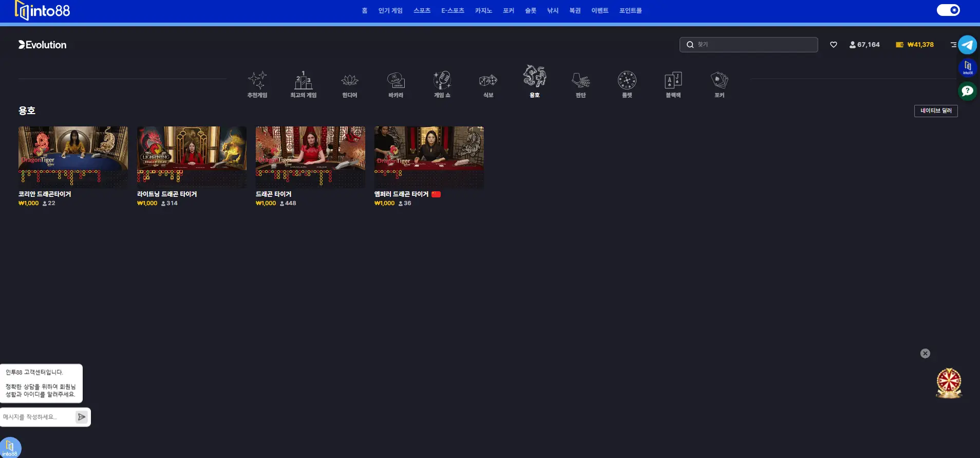This screenshot has height=458, width=980.
Task: Click the hamburger menu icon beside balance
Action: pos(953,45)
